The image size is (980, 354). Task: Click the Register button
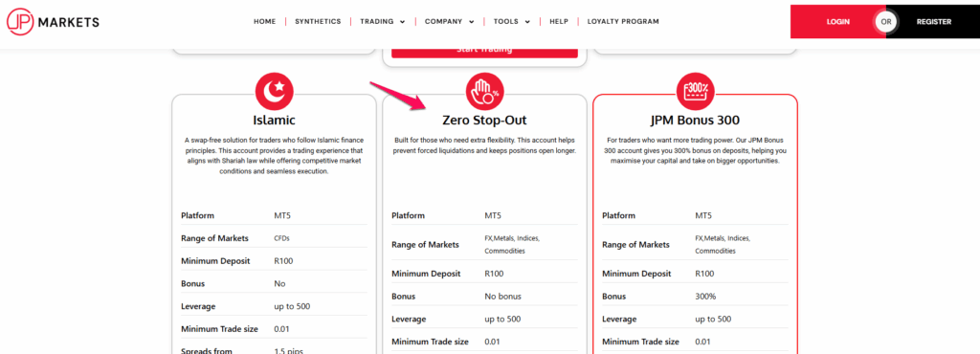(934, 22)
